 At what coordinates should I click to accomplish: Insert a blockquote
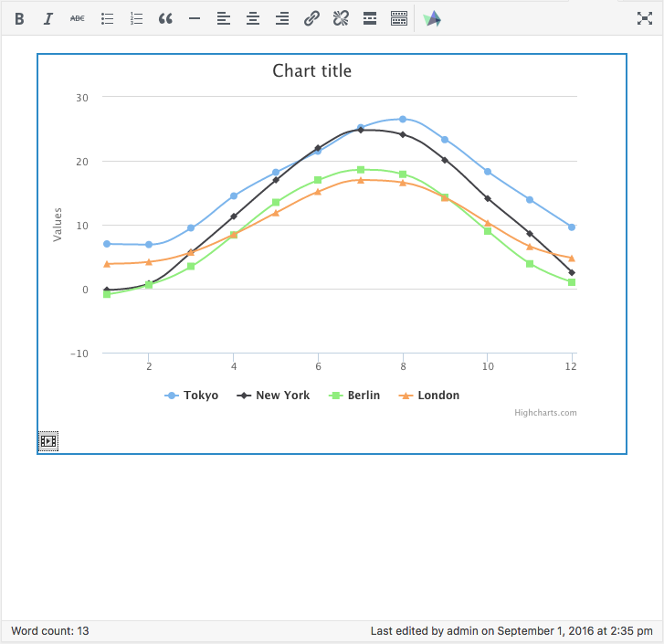point(165,18)
